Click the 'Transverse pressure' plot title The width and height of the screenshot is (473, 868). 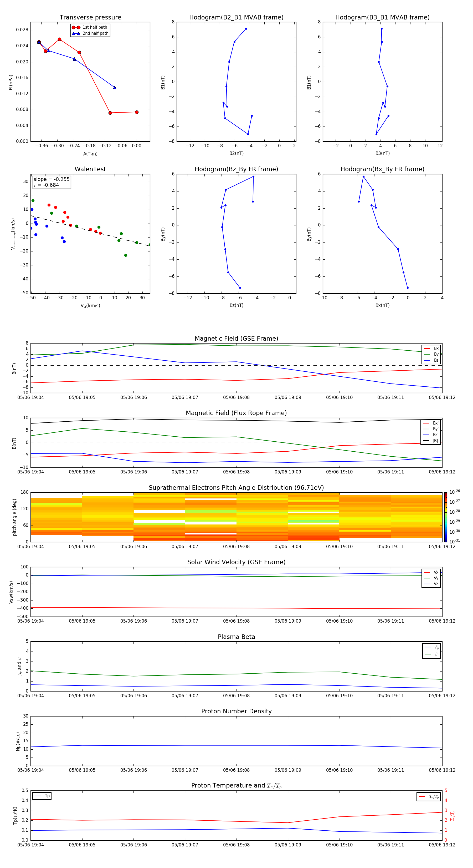point(90,18)
